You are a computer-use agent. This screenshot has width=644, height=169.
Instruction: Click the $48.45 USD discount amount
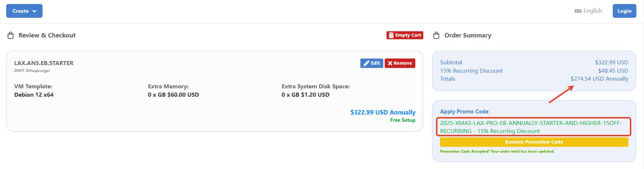pos(613,71)
